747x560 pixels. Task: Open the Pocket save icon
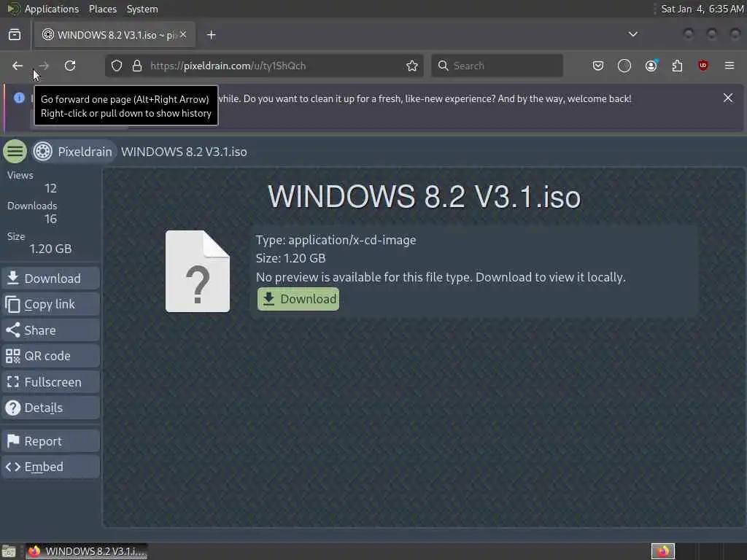coord(598,66)
